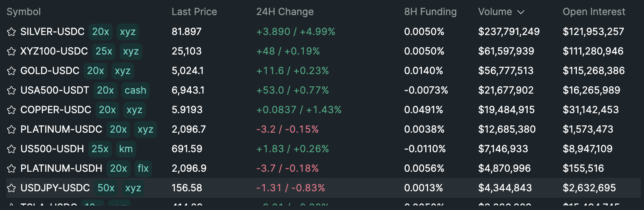Toggle star for USDJPY-USDC

pos(11,188)
